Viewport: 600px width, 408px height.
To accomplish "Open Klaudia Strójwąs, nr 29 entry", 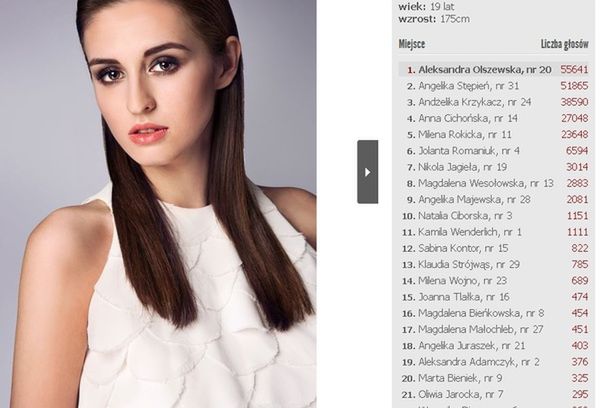I will tap(469, 264).
